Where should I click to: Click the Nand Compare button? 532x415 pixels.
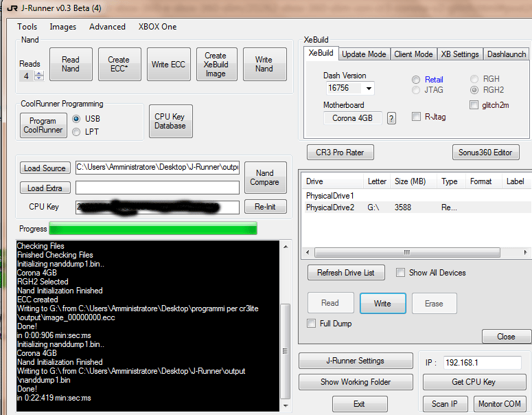tap(266, 178)
